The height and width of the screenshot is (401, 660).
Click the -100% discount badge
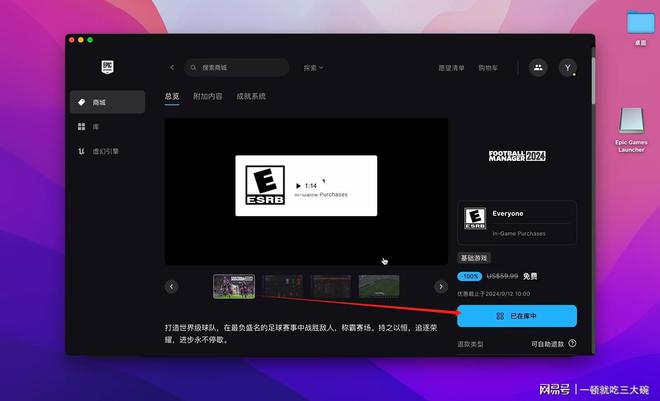(x=470, y=276)
